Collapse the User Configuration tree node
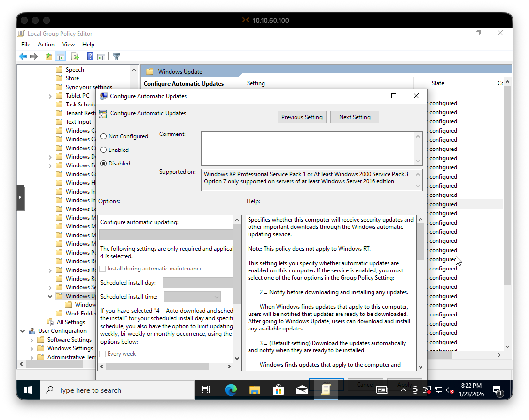Screen dimensions: 529x420 point(23,331)
